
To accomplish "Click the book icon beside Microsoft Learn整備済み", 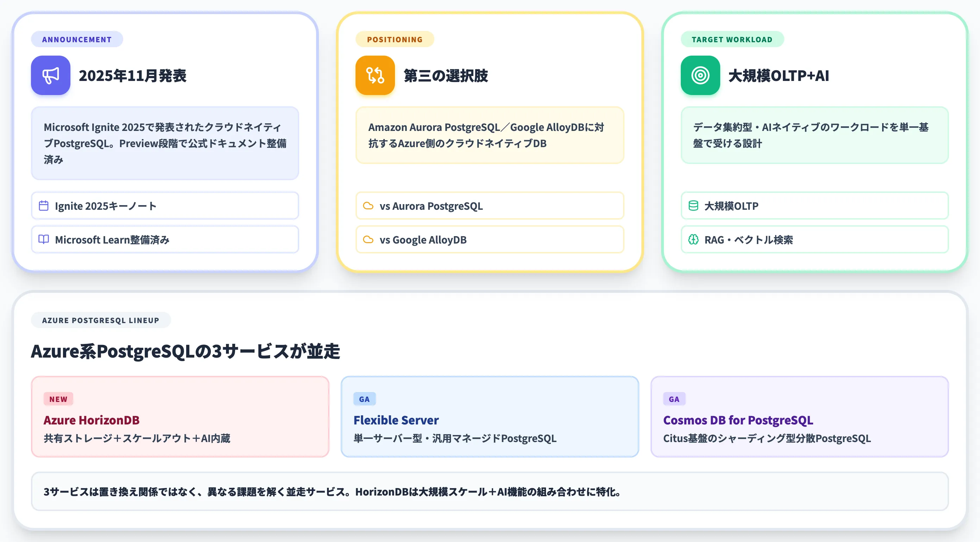I will pos(44,239).
